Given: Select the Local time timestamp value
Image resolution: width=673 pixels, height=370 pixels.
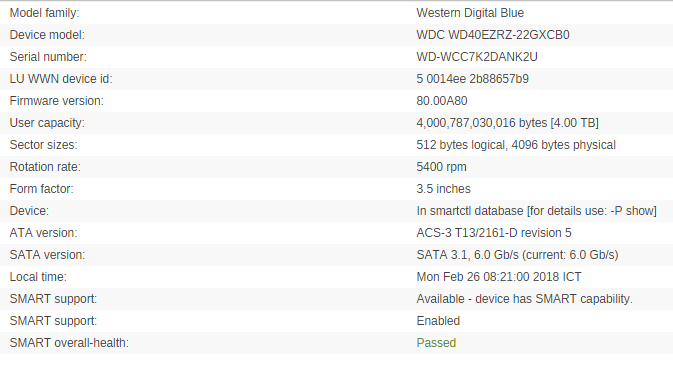Looking at the screenshot, I should pos(499,277).
